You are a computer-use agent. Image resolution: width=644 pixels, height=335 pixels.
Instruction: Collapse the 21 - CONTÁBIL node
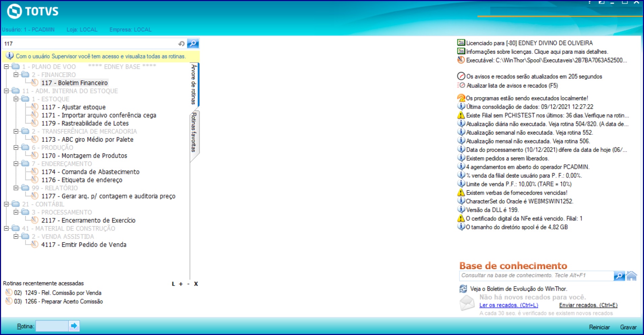(6, 204)
